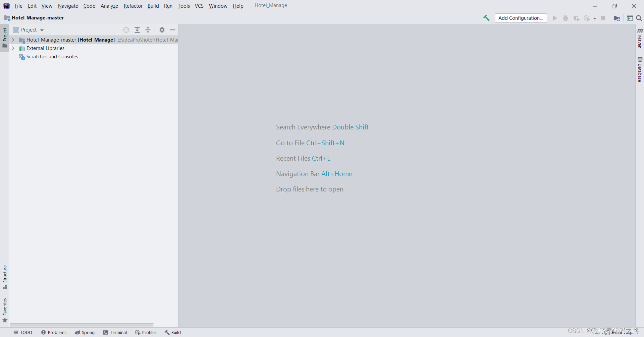Open the Problems tool window
Viewport: 644px width, 337px height.
click(x=54, y=332)
